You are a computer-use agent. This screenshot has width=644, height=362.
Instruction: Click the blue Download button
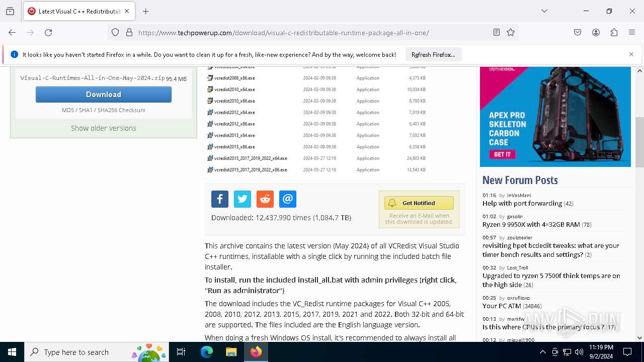(x=104, y=95)
